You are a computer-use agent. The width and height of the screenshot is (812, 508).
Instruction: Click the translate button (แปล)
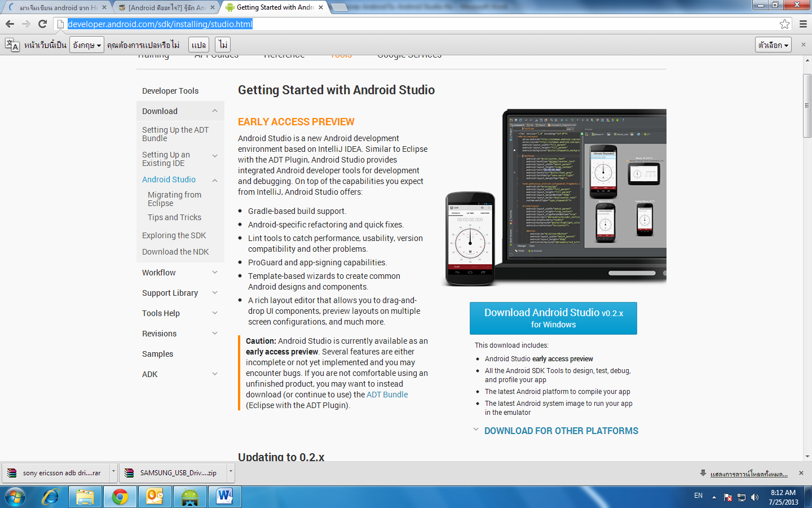(x=198, y=45)
